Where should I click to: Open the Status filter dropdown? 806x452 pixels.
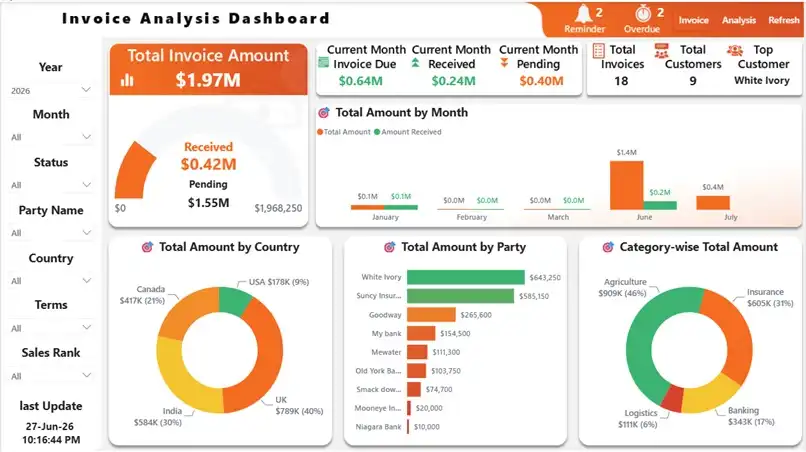(x=50, y=185)
